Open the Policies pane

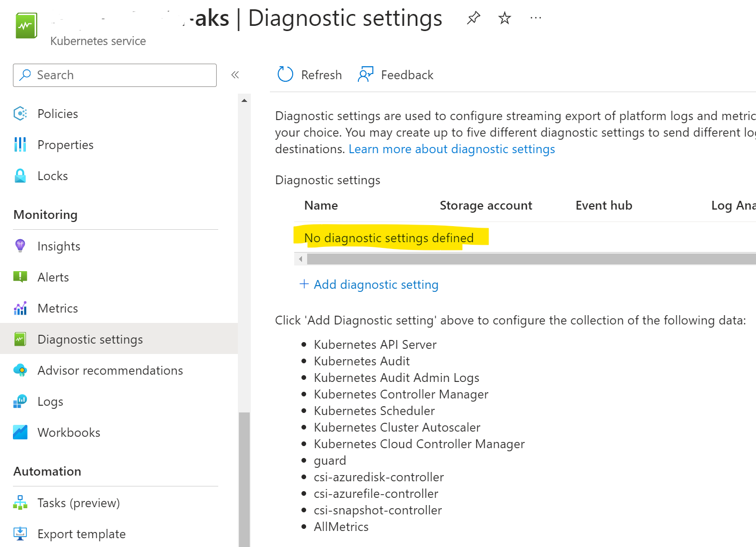[57, 113]
